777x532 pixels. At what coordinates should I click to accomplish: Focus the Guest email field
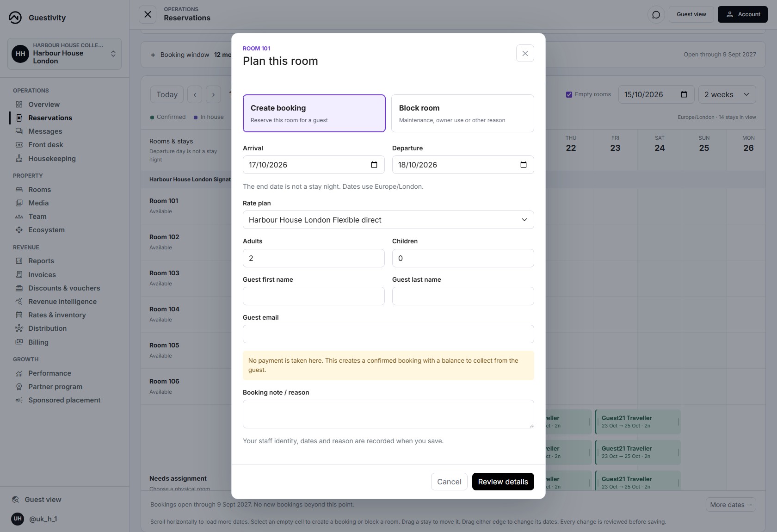pos(388,334)
